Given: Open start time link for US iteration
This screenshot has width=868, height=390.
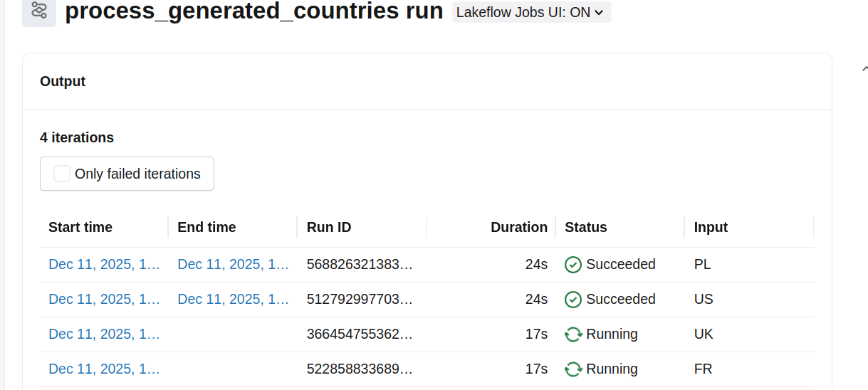Looking at the screenshot, I should [104, 300].
